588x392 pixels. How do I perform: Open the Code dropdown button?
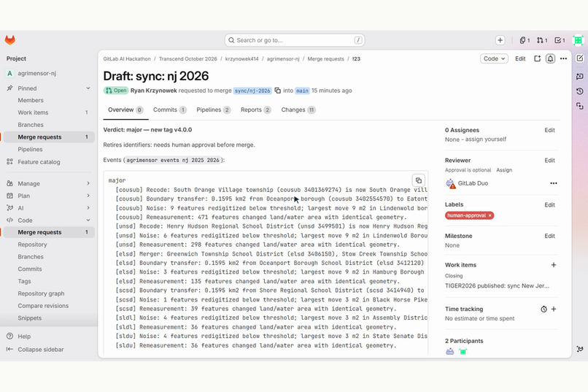[x=494, y=59]
